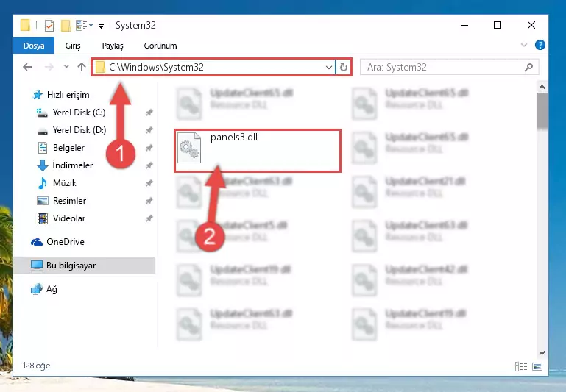
Task: Open Müzik folder in sidebar
Action: pos(64,183)
